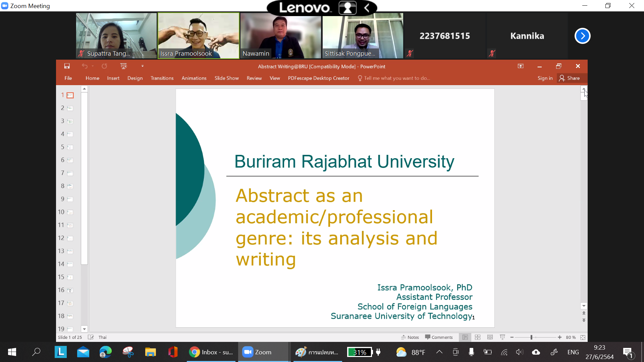Click the Tell me what you want field

pyautogui.click(x=394, y=78)
